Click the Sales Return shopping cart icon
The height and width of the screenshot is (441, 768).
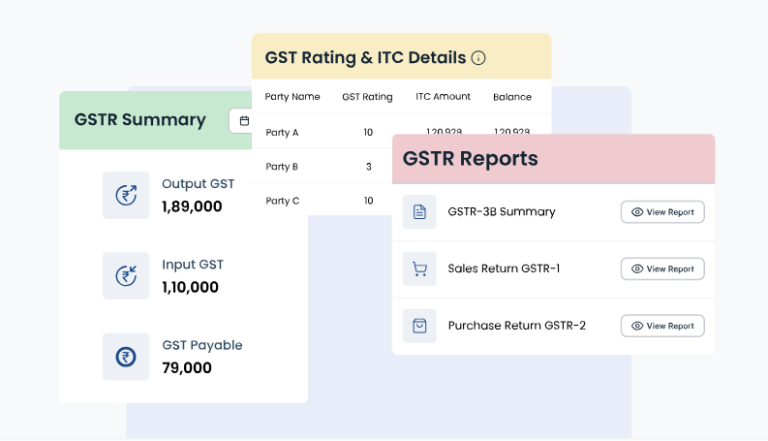419,269
